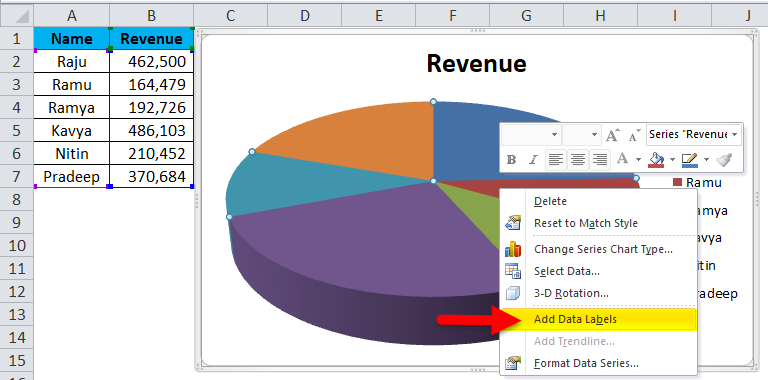Click the Bold icon in mini toolbar
The width and height of the screenshot is (768, 380).
[x=512, y=159]
